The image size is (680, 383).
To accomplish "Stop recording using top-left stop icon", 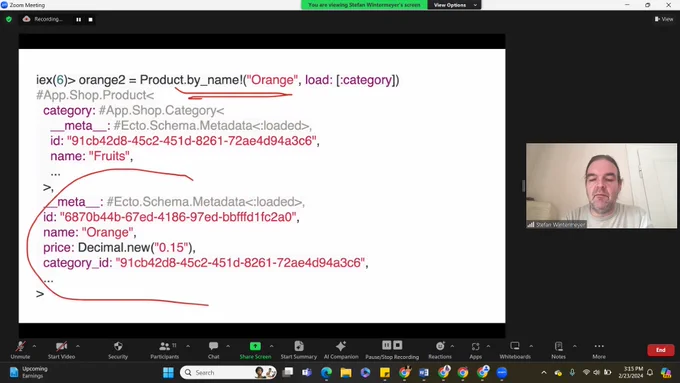I will coord(90,20).
